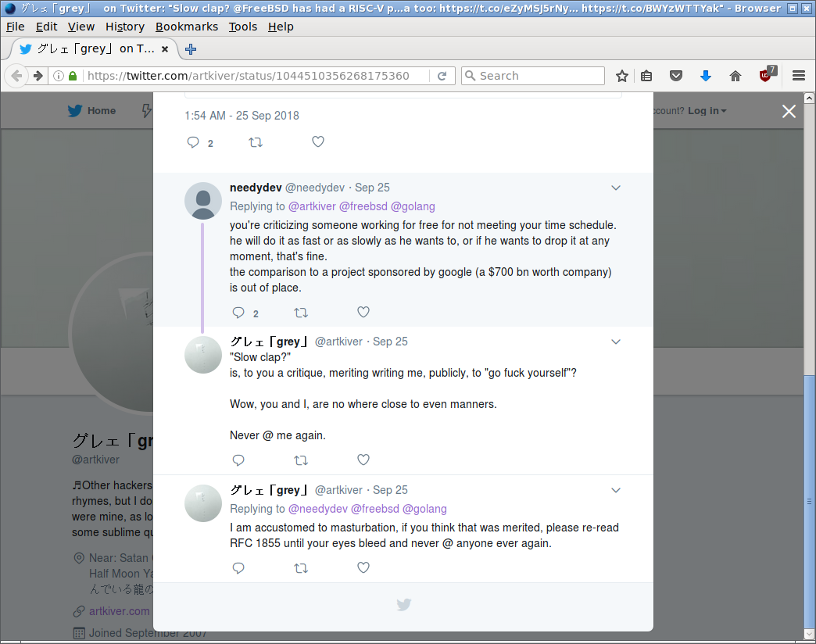Open the Bookmarks menu

coord(187,27)
